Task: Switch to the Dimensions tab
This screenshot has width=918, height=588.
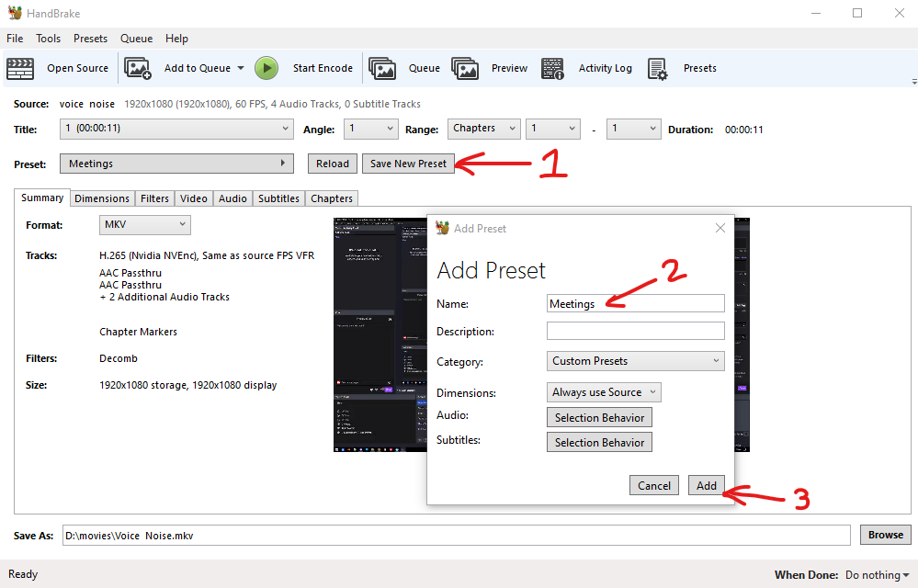Action: coord(102,198)
